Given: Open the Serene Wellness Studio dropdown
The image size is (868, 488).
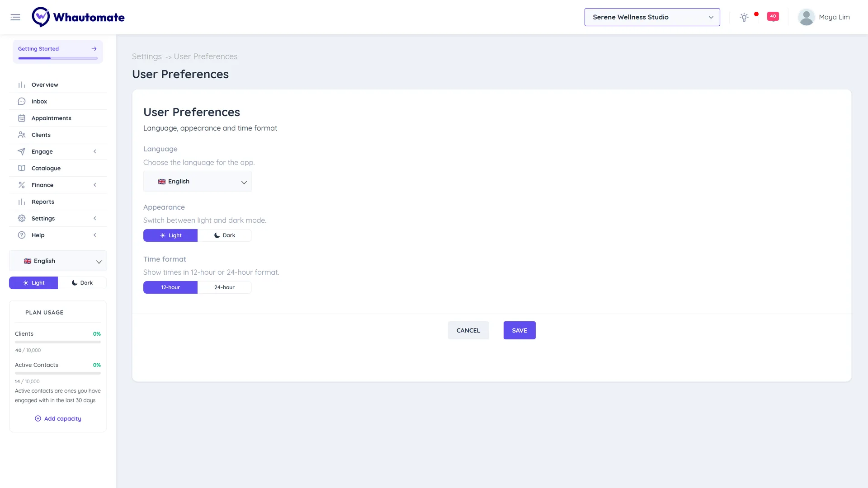Looking at the screenshot, I should point(652,17).
